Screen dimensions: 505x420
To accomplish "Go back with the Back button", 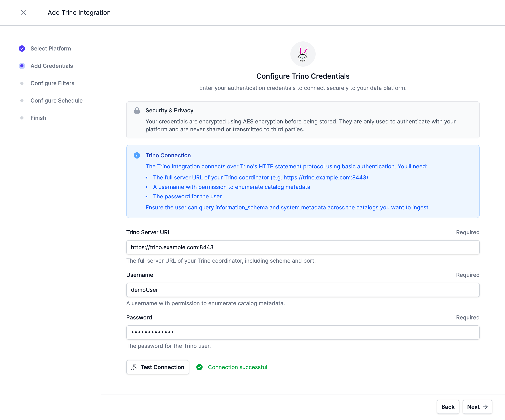I will 448,407.
